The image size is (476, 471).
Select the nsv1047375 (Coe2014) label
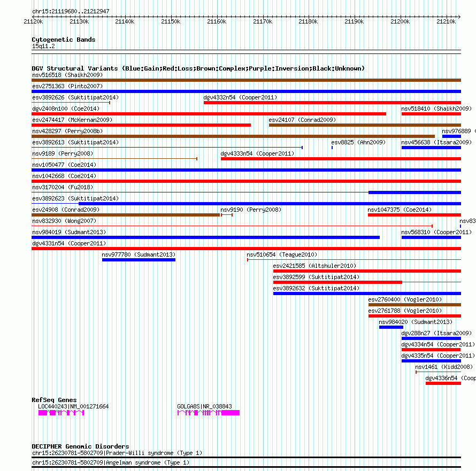pos(400,210)
